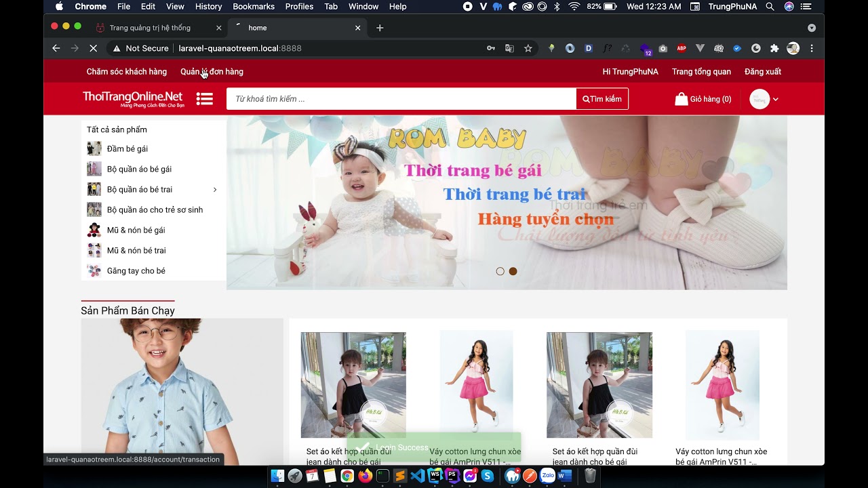The width and height of the screenshot is (868, 488).
Task: Open PhpStorm from the dock
Action: (452, 476)
